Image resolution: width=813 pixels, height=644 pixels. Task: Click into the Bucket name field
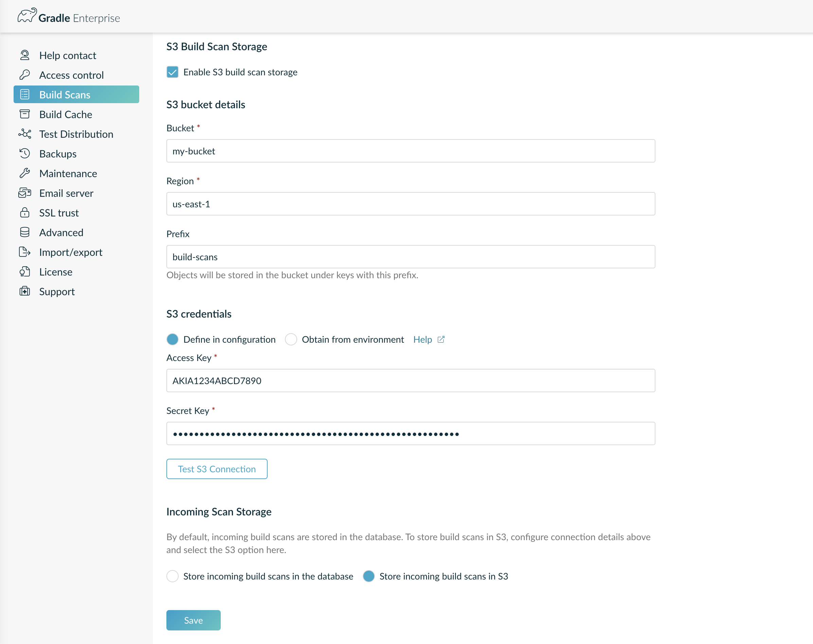[410, 151]
